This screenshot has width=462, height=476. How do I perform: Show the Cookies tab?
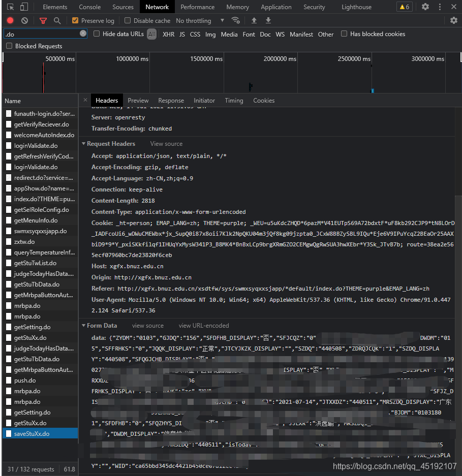[x=264, y=101]
